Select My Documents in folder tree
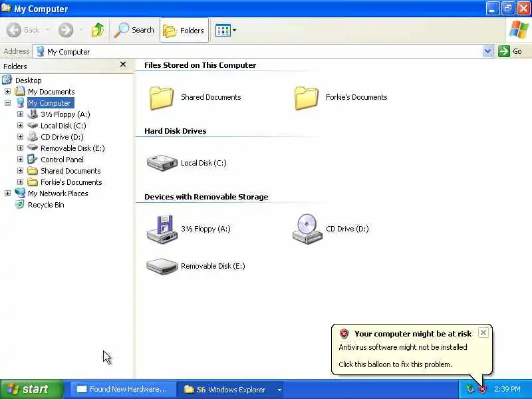Image resolution: width=532 pixels, height=399 pixels. point(51,92)
